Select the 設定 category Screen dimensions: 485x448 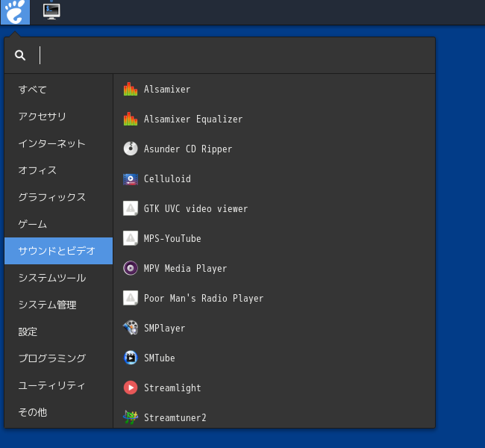coord(59,332)
